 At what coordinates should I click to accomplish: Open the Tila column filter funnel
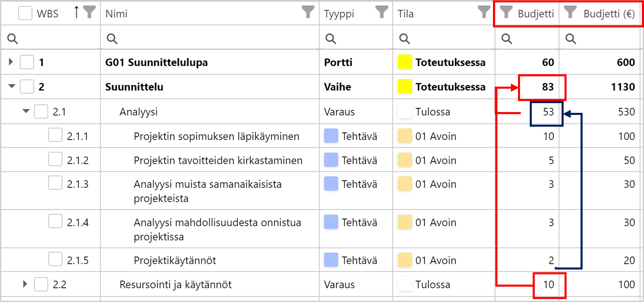[x=484, y=12]
